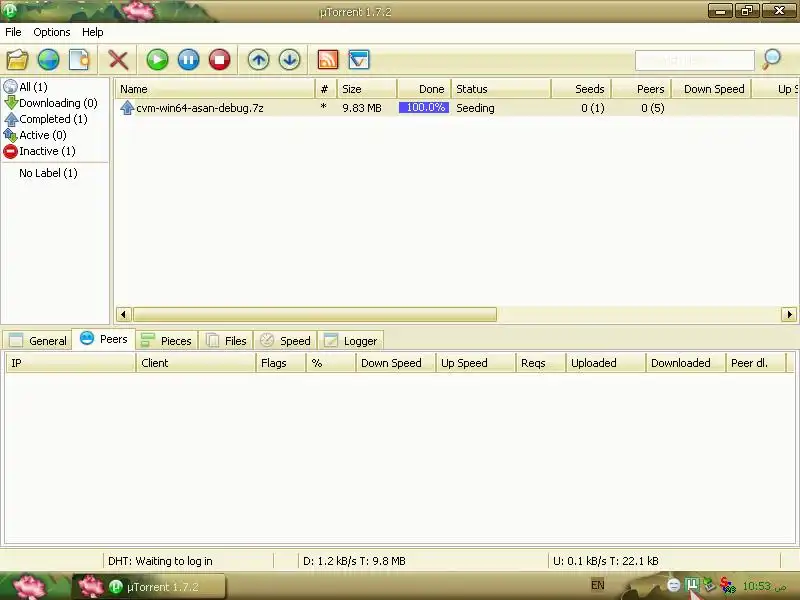This screenshot has height=600, width=800.
Task: Sort peers by % column header
Action: point(331,363)
